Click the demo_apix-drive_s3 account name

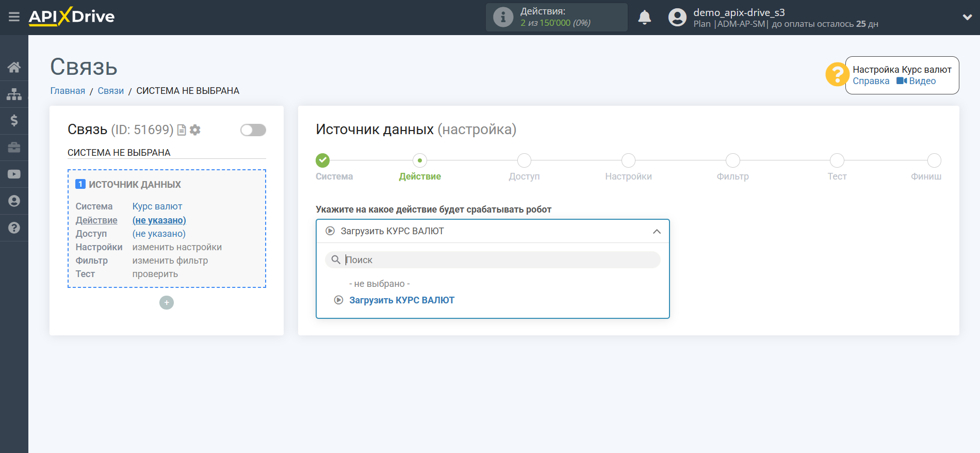point(739,12)
